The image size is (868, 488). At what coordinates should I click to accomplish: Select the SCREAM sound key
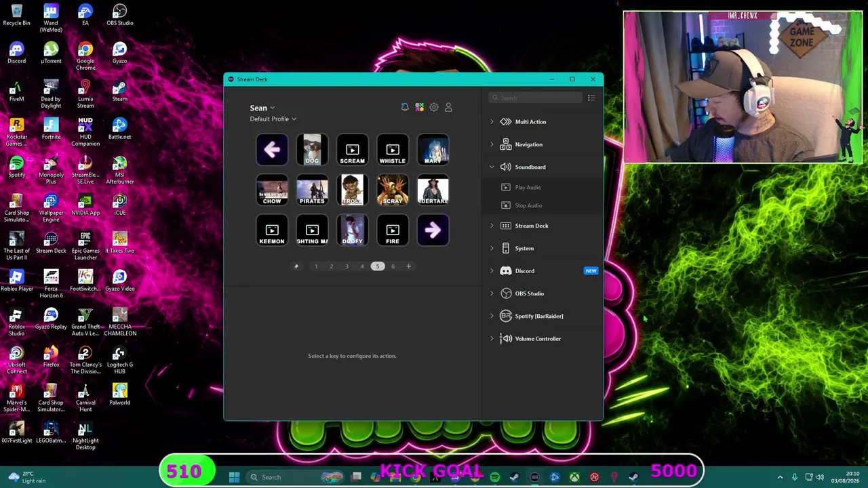coord(353,150)
